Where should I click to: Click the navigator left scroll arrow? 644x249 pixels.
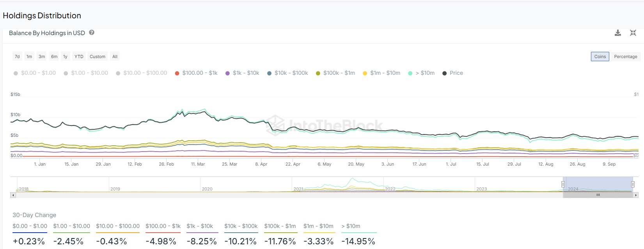click(13, 195)
